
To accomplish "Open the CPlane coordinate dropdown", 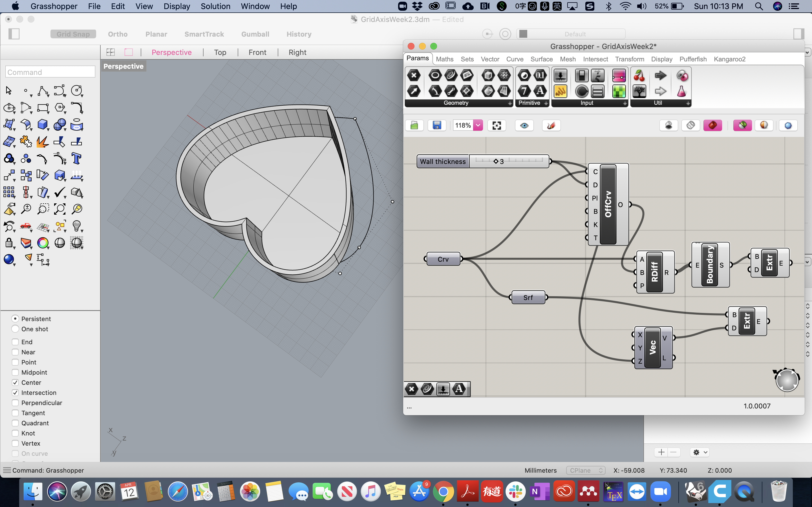I will pyautogui.click(x=586, y=470).
